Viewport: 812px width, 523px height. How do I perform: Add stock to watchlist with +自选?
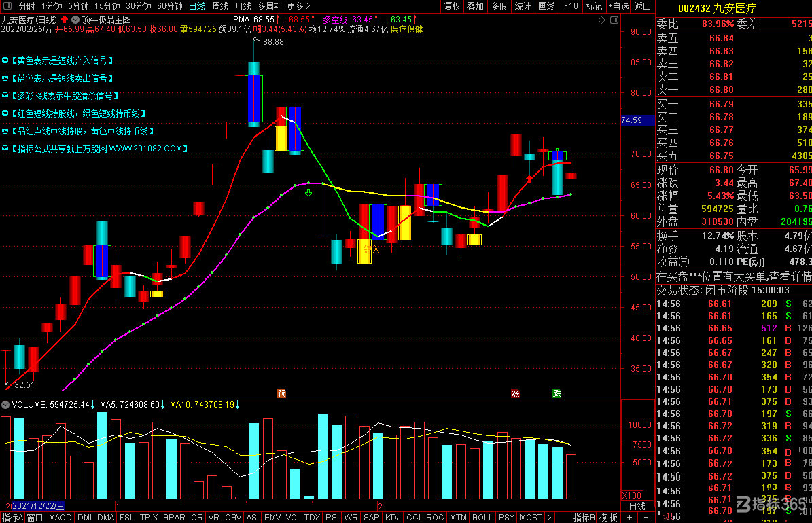click(x=618, y=6)
